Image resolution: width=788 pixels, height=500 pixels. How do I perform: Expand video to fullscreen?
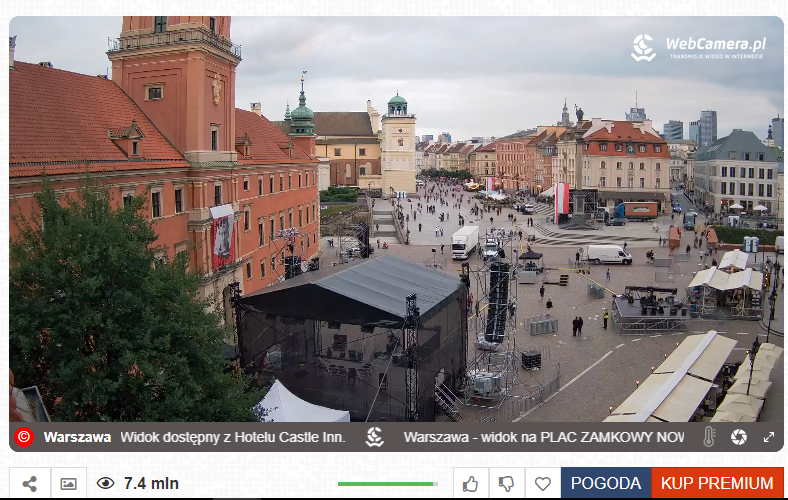769,437
